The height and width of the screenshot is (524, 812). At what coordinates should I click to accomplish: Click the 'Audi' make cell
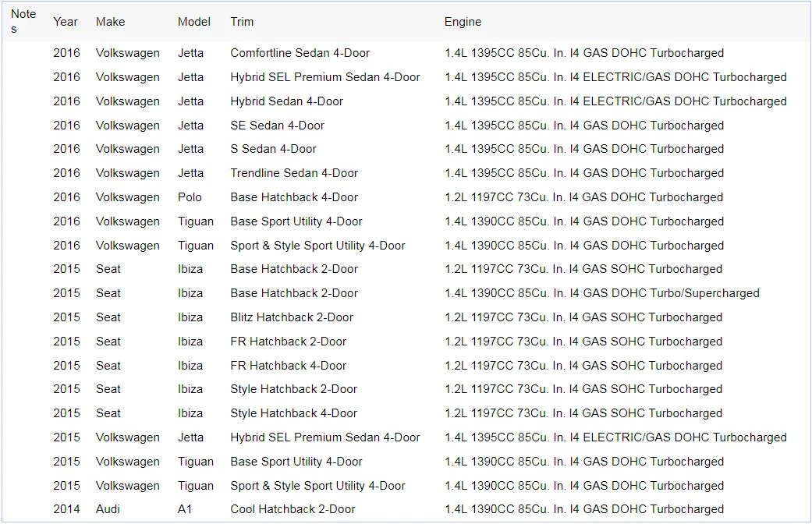[x=108, y=509]
